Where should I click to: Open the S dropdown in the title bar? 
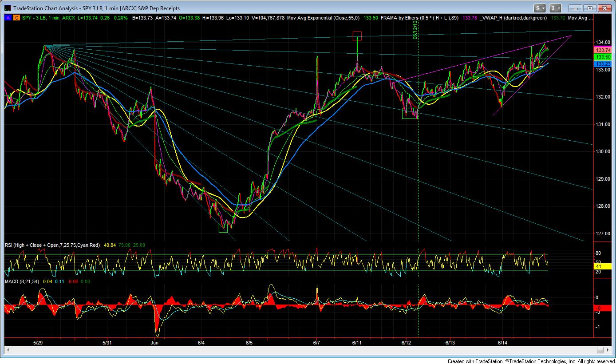[540, 8]
